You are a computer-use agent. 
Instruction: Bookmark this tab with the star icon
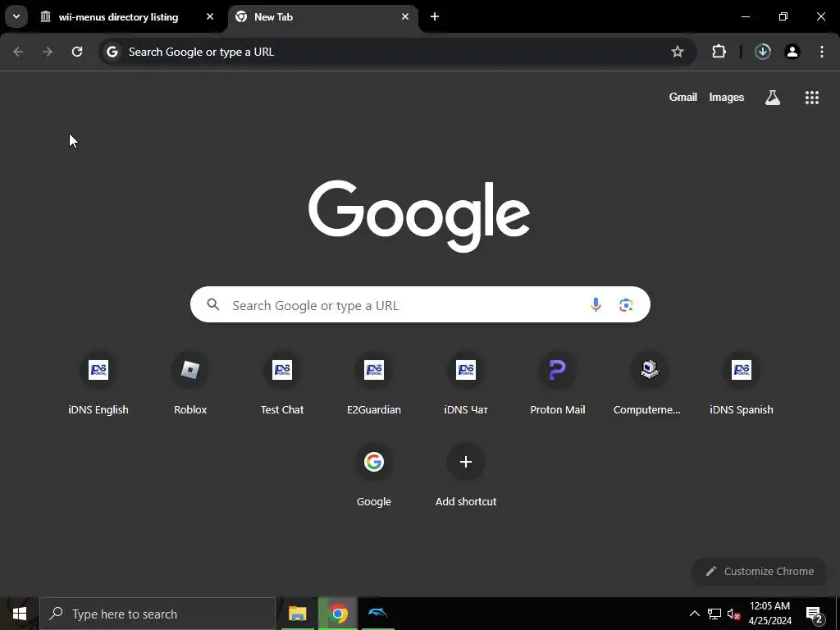click(677, 52)
